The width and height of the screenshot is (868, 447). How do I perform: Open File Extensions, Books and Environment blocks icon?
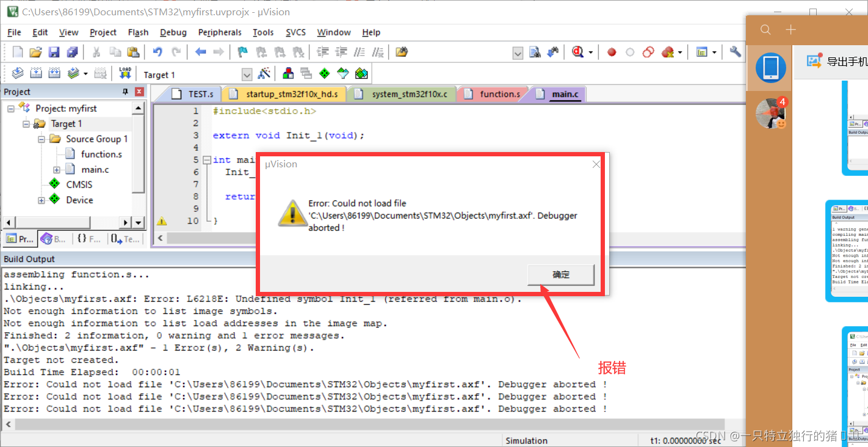tap(288, 74)
